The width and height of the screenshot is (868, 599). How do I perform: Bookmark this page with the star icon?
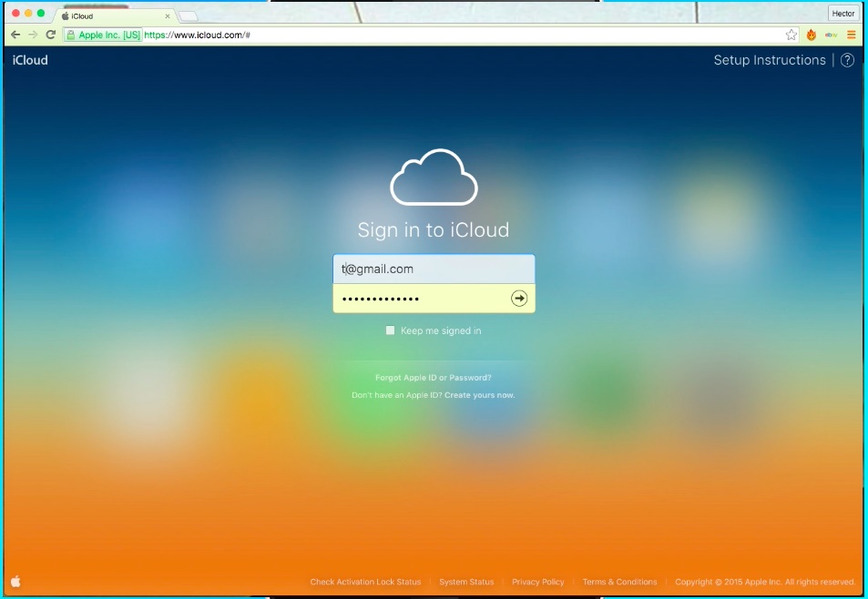pos(791,35)
